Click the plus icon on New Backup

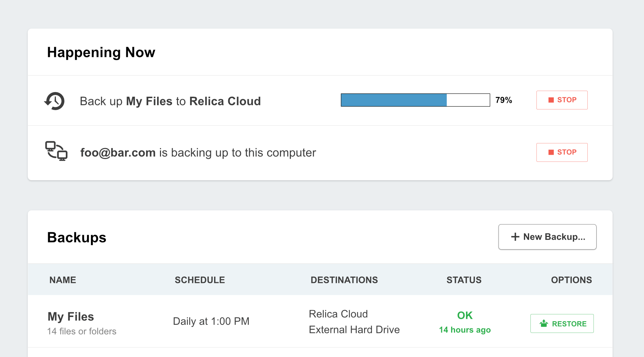coord(515,237)
